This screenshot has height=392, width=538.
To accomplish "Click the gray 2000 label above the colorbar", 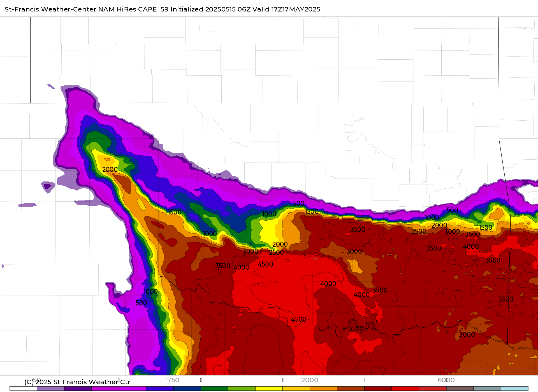I will (310, 380).
